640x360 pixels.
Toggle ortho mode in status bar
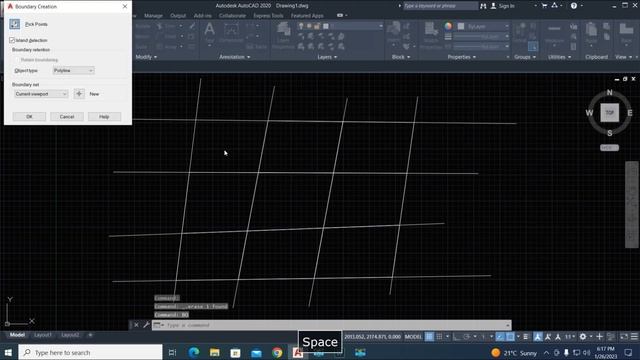click(x=456, y=337)
